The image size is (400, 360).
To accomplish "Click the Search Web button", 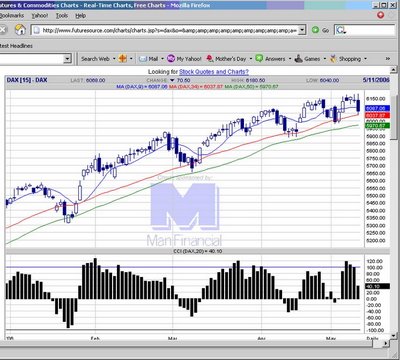I will [95, 59].
